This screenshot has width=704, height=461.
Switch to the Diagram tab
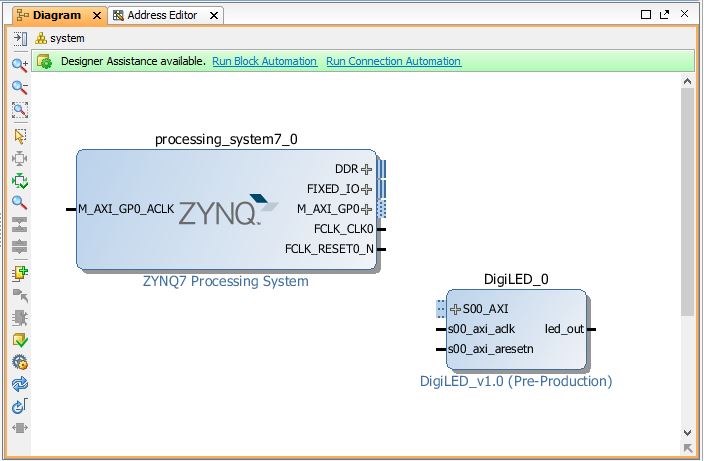click(56, 15)
